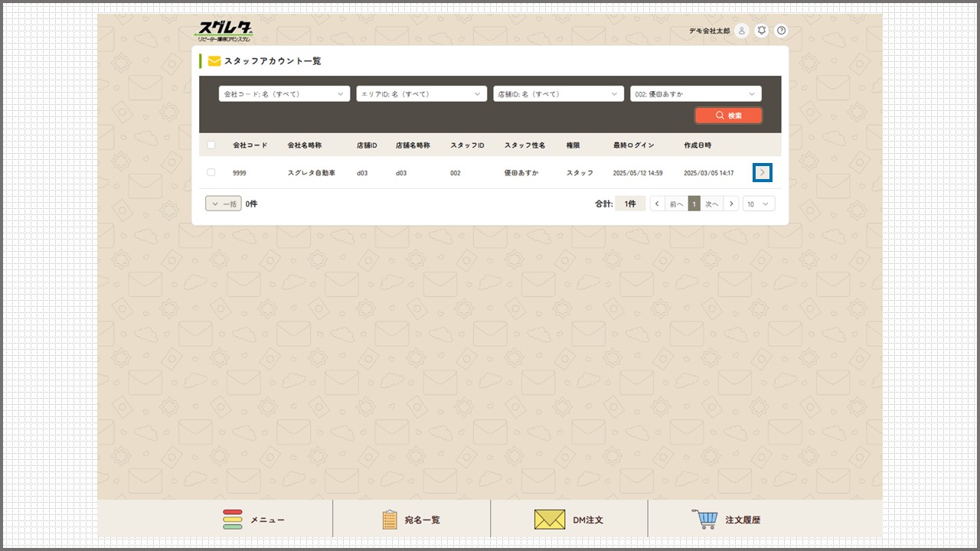The height and width of the screenshot is (551, 980).
Task: Click the 2025/05/12 14:59 login cell
Action: click(x=638, y=173)
